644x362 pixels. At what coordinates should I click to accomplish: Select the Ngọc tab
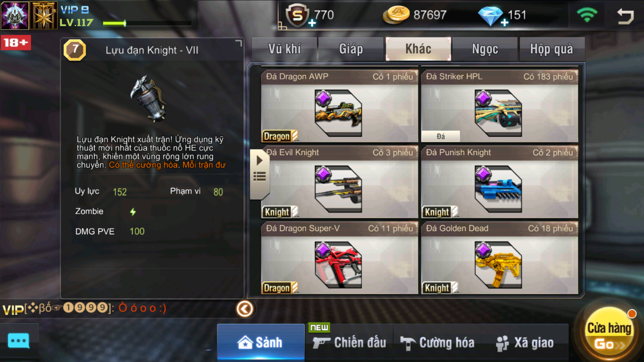485,49
